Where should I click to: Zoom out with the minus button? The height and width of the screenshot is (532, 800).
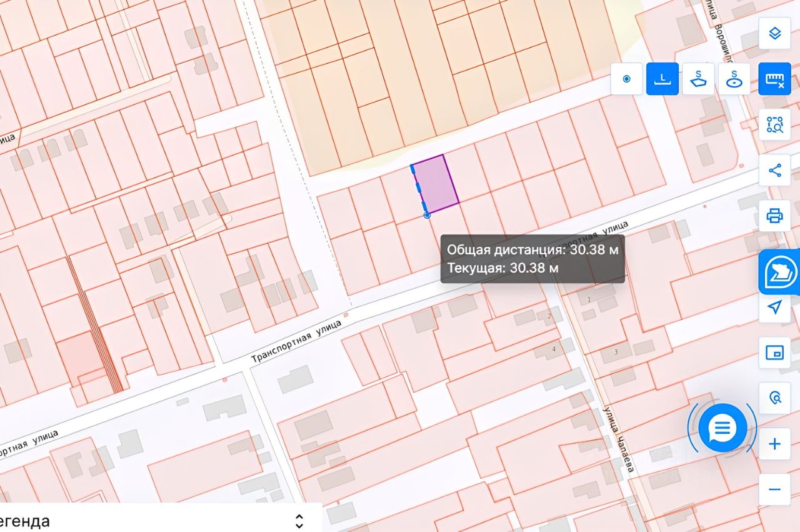774,489
